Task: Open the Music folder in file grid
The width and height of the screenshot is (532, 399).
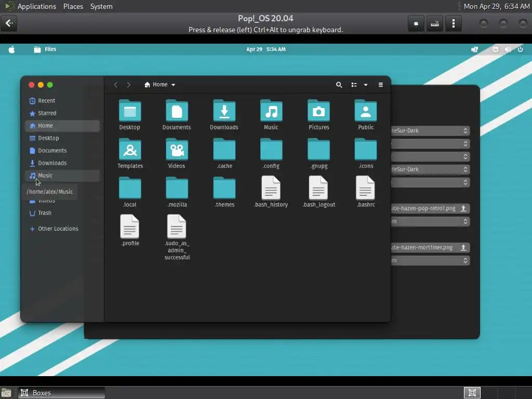Action: click(x=271, y=111)
